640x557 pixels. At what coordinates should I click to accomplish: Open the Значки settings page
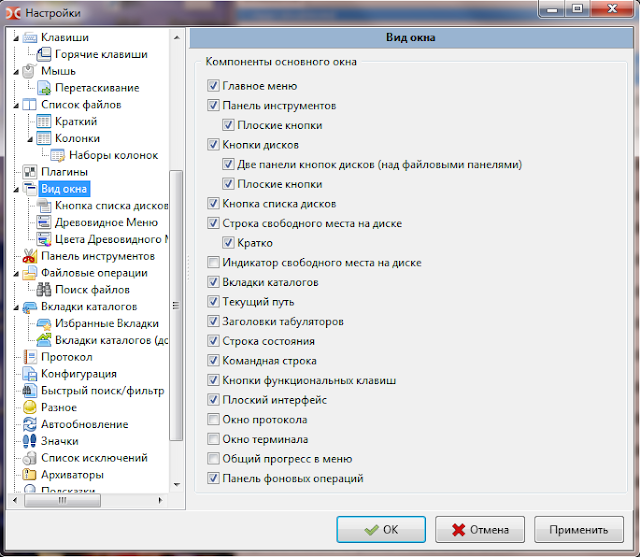tap(60, 441)
